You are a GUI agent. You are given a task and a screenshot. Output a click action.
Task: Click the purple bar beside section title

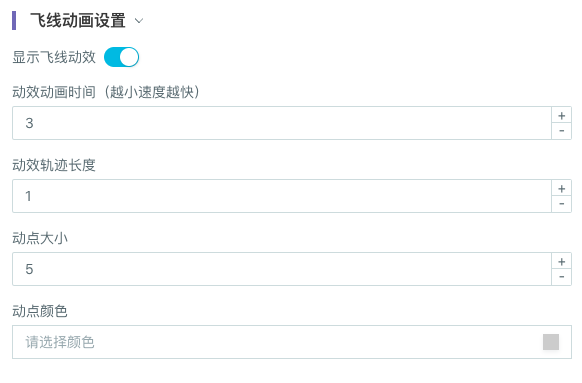point(14,20)
